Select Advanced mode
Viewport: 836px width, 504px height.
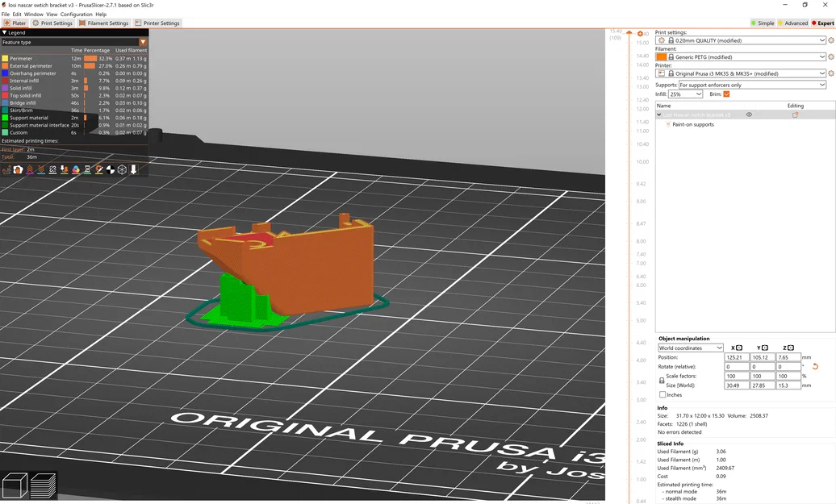tap(792, 23)
